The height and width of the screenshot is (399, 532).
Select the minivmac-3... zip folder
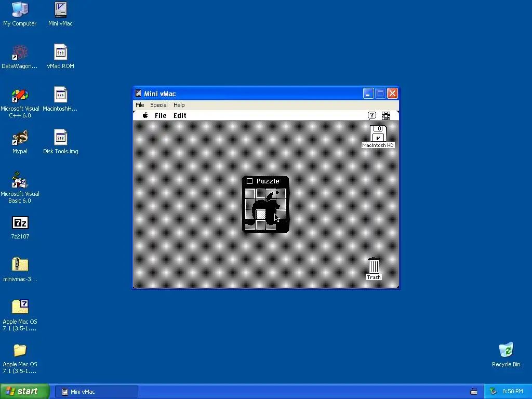(20, 270)
